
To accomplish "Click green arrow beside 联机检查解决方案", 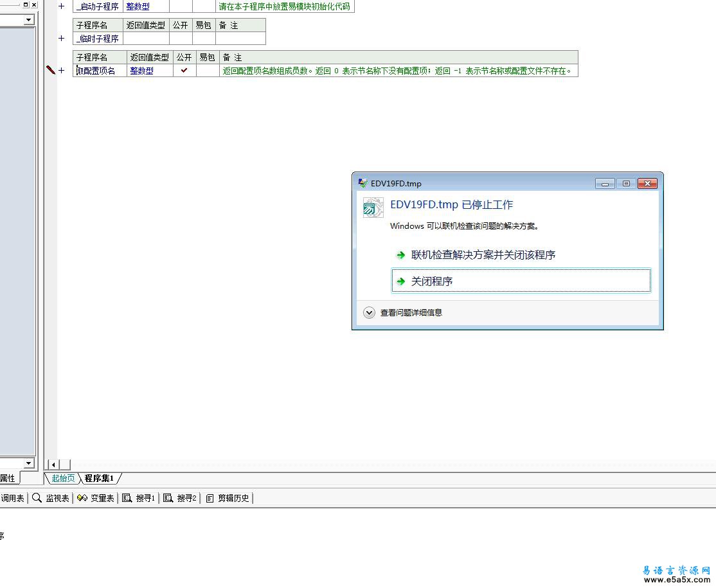I will [401, 254].
